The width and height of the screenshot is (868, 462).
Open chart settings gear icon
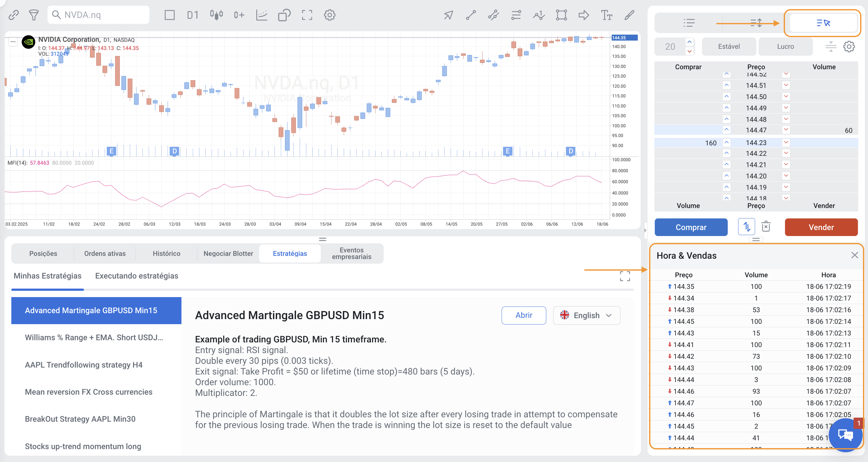[x=330, y=15]
